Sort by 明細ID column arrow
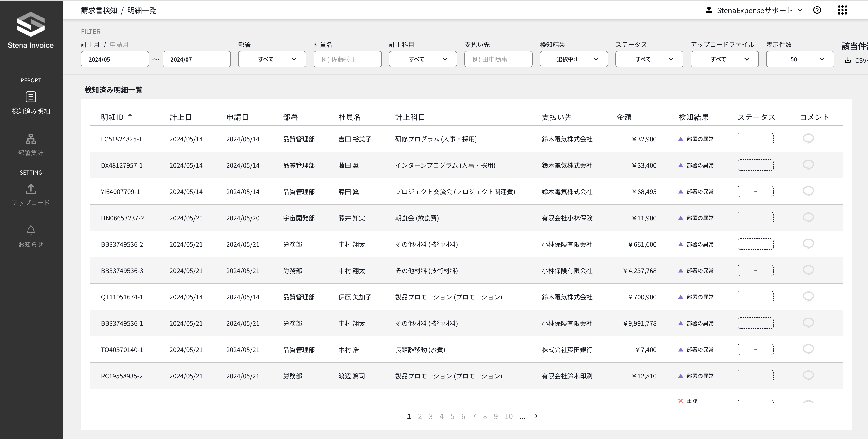Screen dimensions: 868x439 pos(130,116)
